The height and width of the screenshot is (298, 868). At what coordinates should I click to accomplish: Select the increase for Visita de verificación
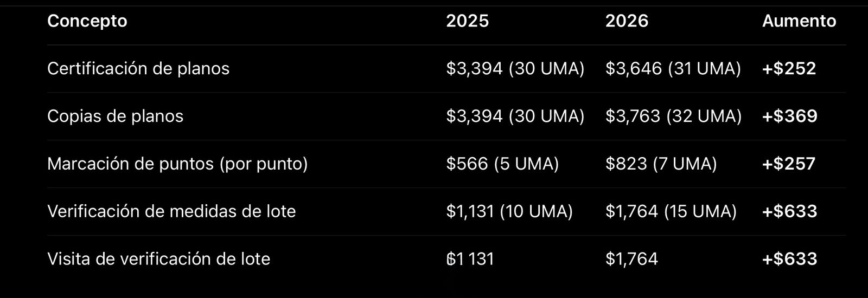click(789, 259)
